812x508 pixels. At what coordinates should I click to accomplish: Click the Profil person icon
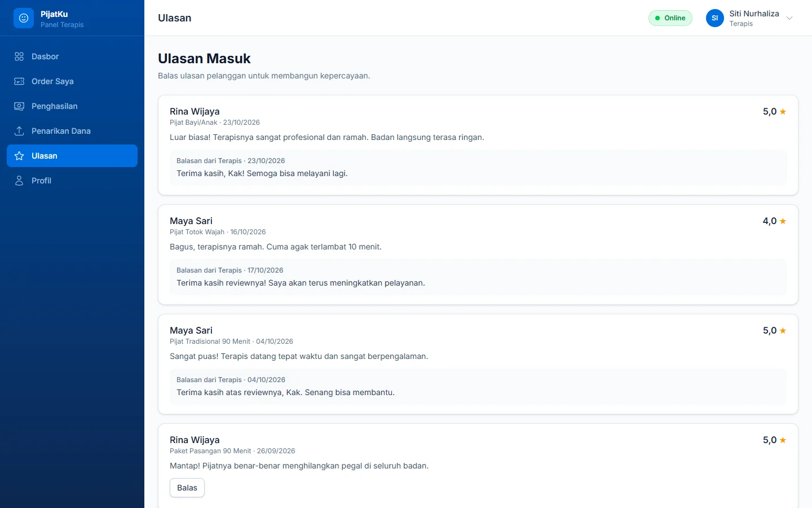tap(19, 181)
